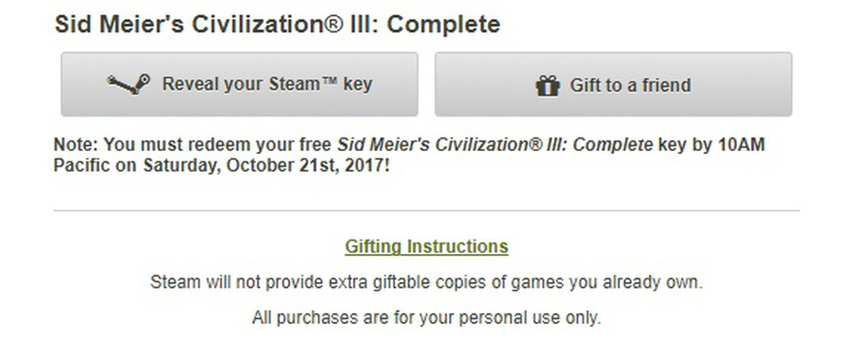
Task: Click the italic game title in the note
Action: click(x=495, y=145)
